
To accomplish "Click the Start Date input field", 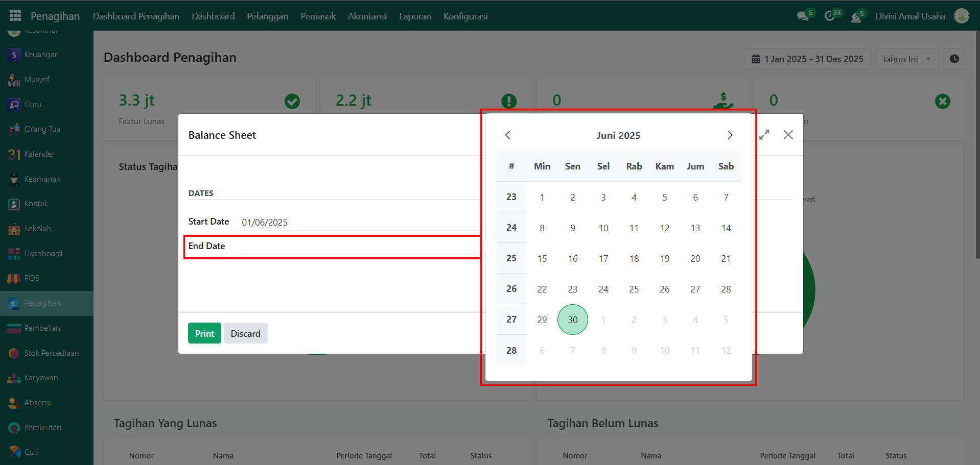I will click(x=358, y=222).
